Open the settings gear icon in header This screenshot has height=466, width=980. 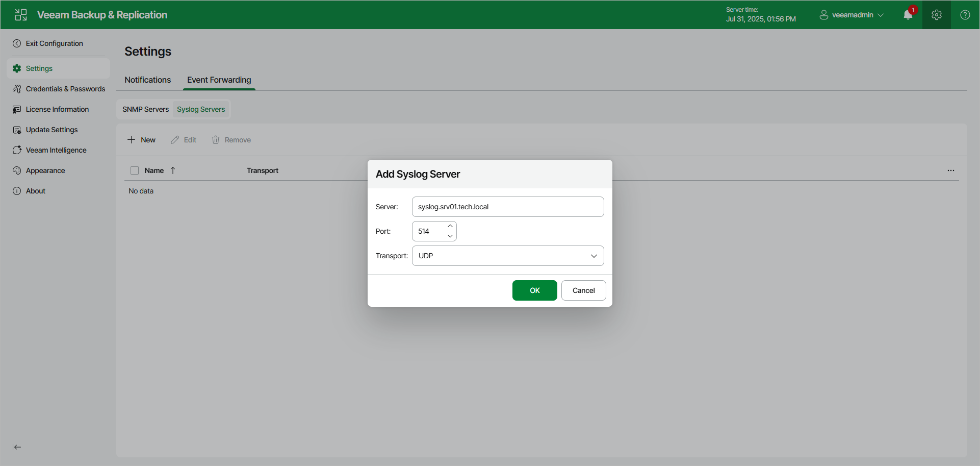coord(937,15)
